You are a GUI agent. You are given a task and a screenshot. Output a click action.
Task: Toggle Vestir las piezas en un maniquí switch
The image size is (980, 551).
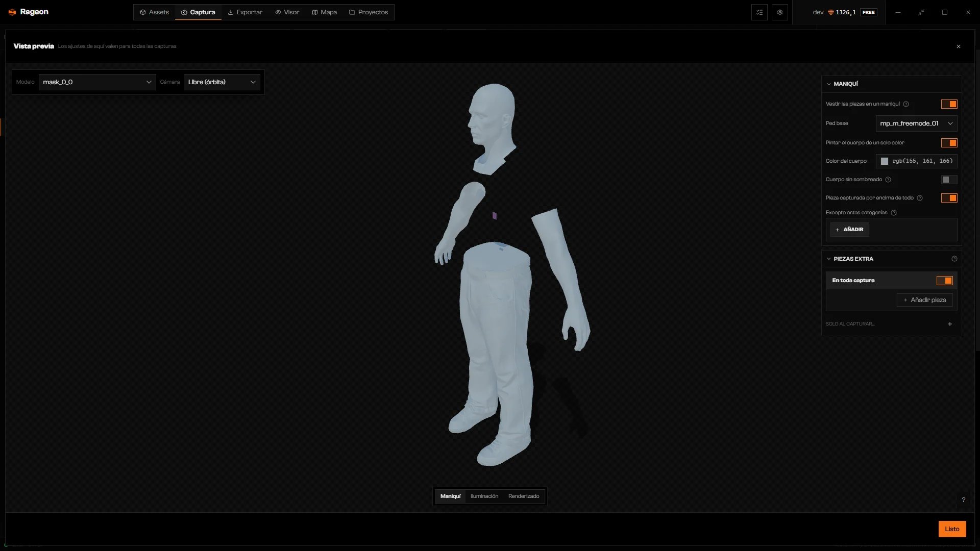(949, 104)
